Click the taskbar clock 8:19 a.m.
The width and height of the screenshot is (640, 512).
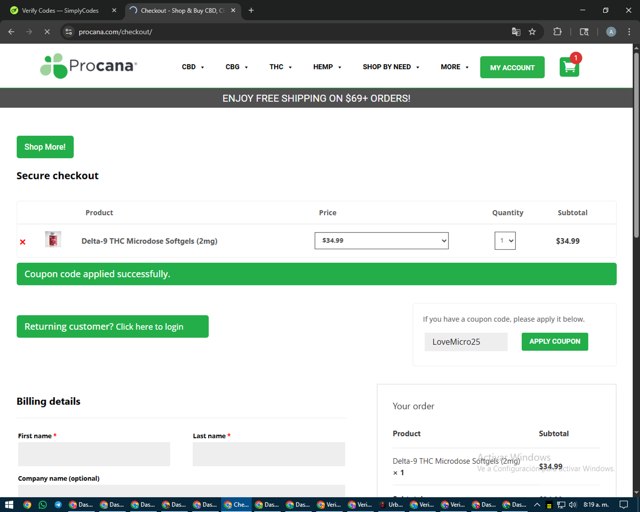(596, 505)
